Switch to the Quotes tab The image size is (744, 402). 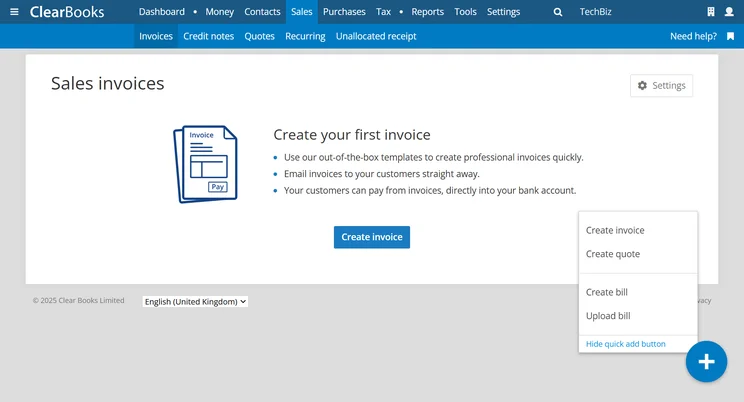259,36
